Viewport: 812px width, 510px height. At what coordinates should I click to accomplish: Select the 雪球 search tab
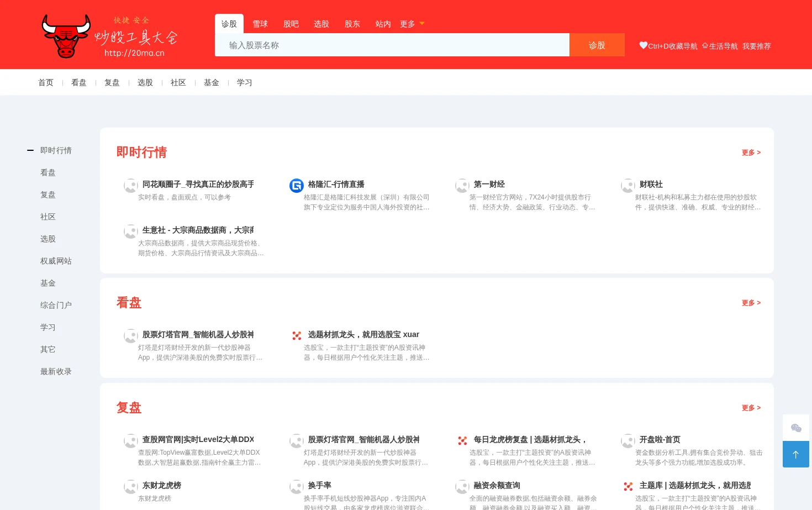pos(260,24)
